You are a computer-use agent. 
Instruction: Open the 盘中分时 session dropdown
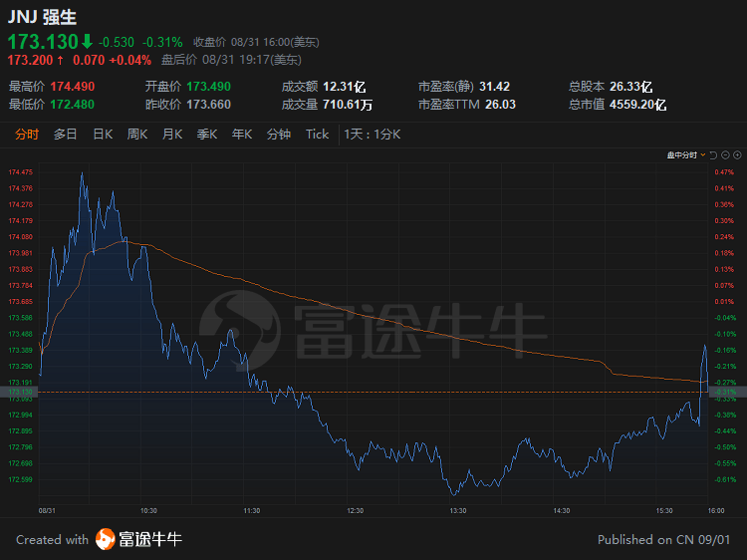(686, 154)
